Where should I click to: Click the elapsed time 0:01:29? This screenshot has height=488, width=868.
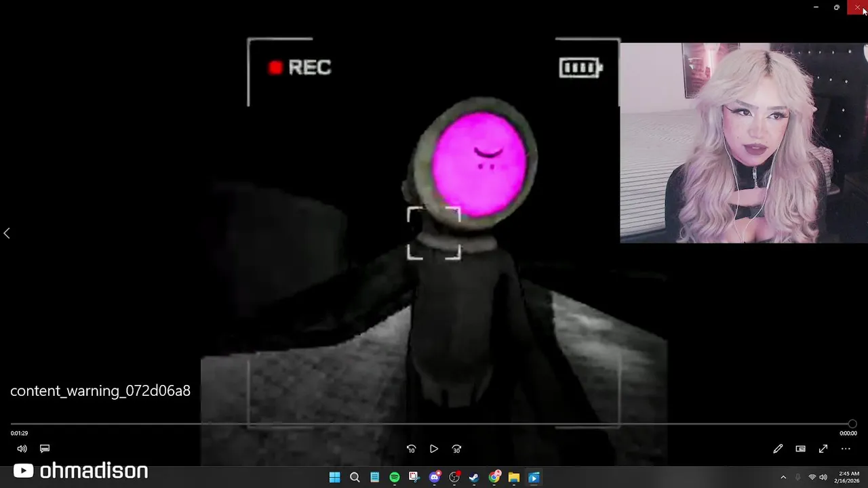(x=20, y=433)
